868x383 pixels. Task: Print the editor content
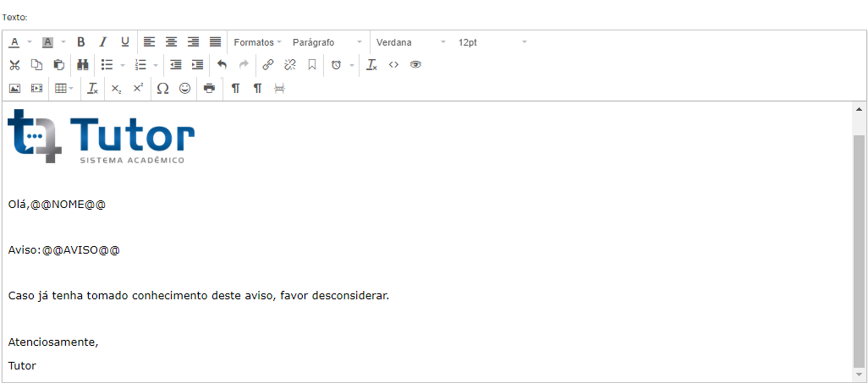(x=209, y=88)
